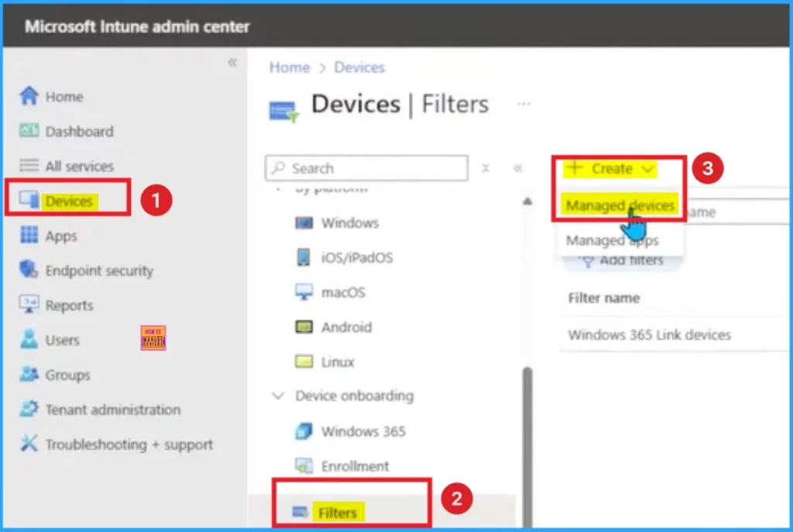Click the Linux platform icon
Image resolution: width=793 pixels, height=532 pixels.
click(304, 362)
